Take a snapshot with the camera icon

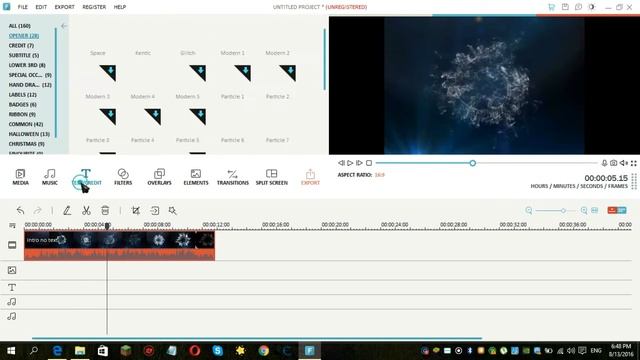[x=613, y=163]
